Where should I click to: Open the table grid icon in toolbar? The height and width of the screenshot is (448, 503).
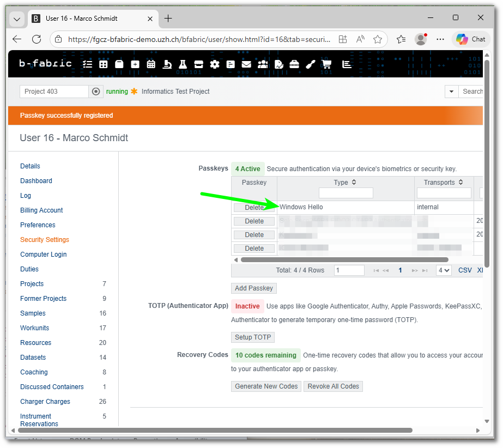pyautogui.click(x=104, y=64)
